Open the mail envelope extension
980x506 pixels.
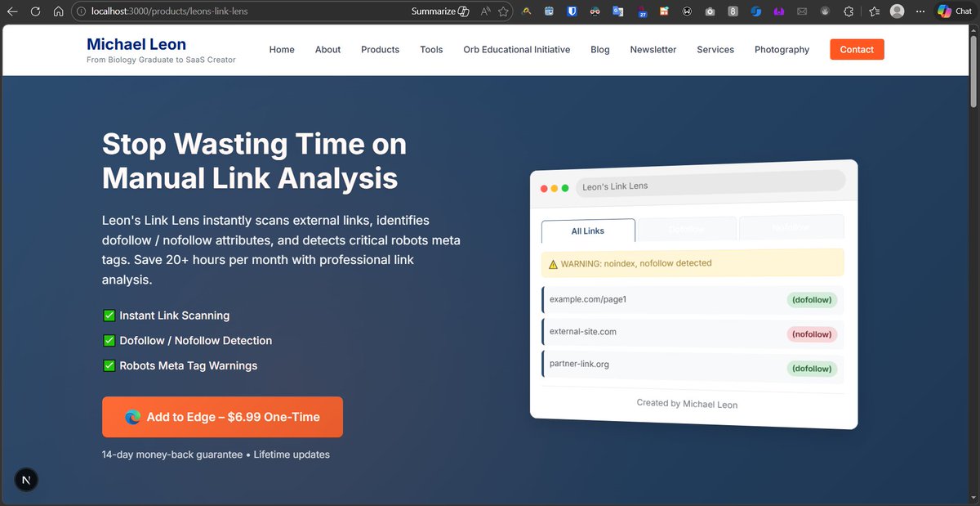(802, 11)
